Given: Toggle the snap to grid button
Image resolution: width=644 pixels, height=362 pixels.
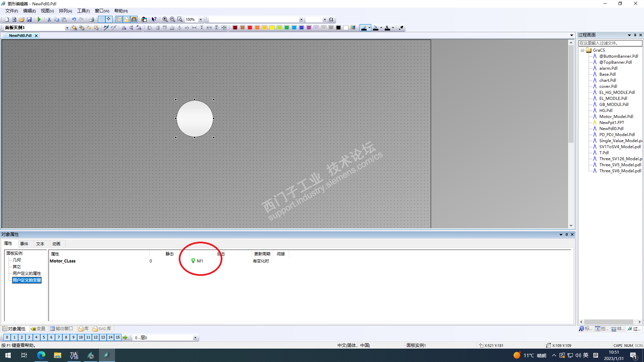Looking at the screenshot, I should tap(109, 19).
